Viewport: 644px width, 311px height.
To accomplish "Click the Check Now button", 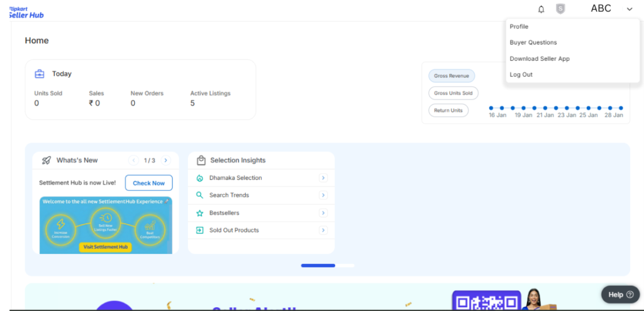I will click(x=148, y=183).
